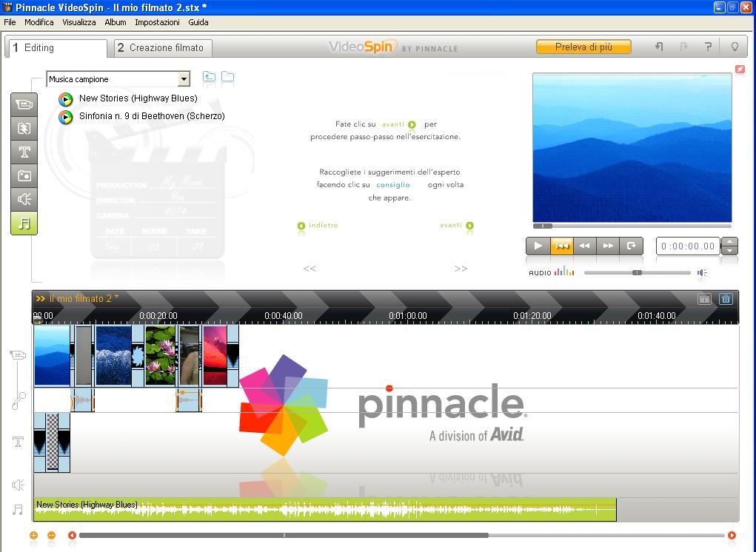
Task: Select New Stories (Highway Blues) in album
Action: pyautogui.click(x=138, y=98)
